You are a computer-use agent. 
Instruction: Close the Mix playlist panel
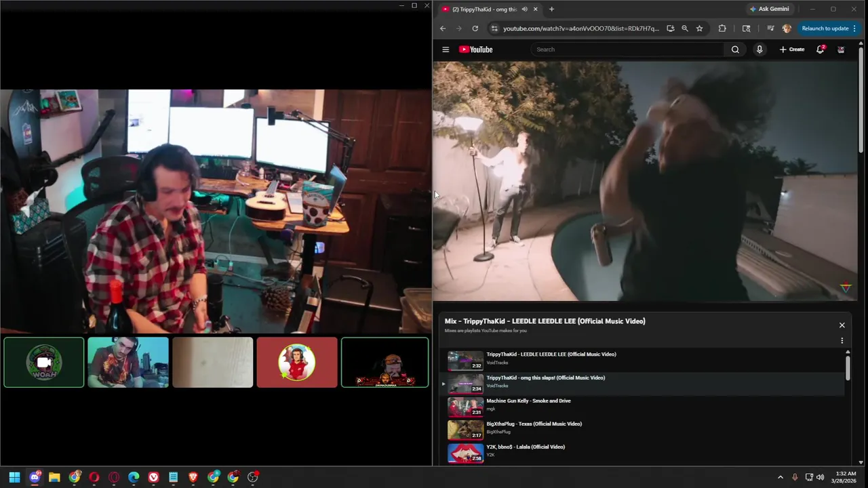[x=842, y=325]
